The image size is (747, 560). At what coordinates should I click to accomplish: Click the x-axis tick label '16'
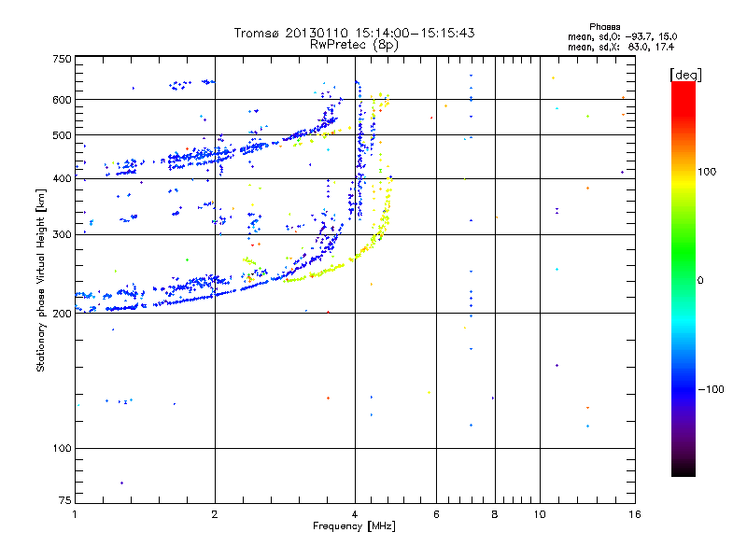635,514
